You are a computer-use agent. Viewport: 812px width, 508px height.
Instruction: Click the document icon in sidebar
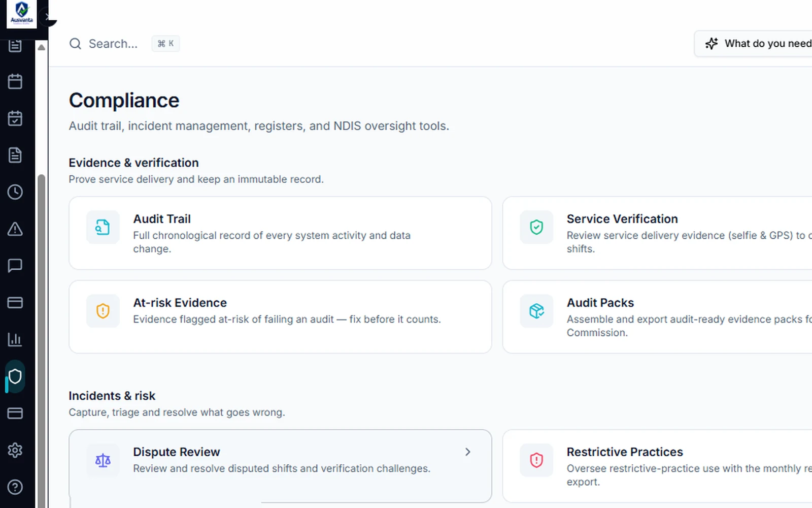[15, 155]
